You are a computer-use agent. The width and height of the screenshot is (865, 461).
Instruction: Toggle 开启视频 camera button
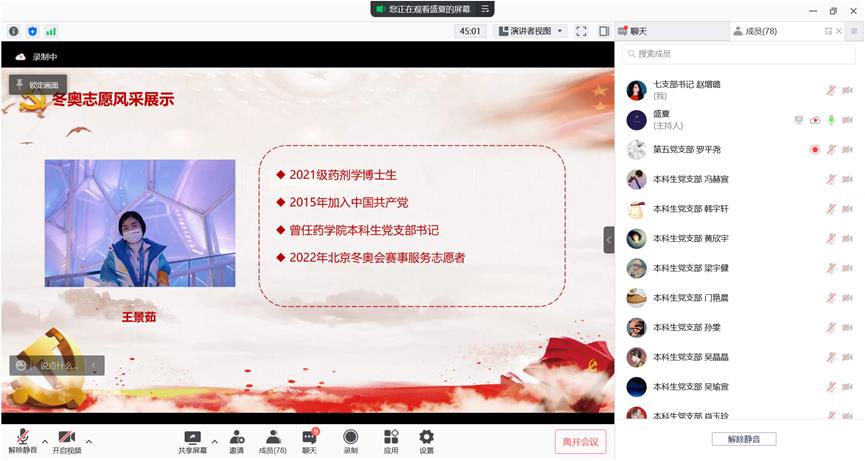tap(66, 440)
